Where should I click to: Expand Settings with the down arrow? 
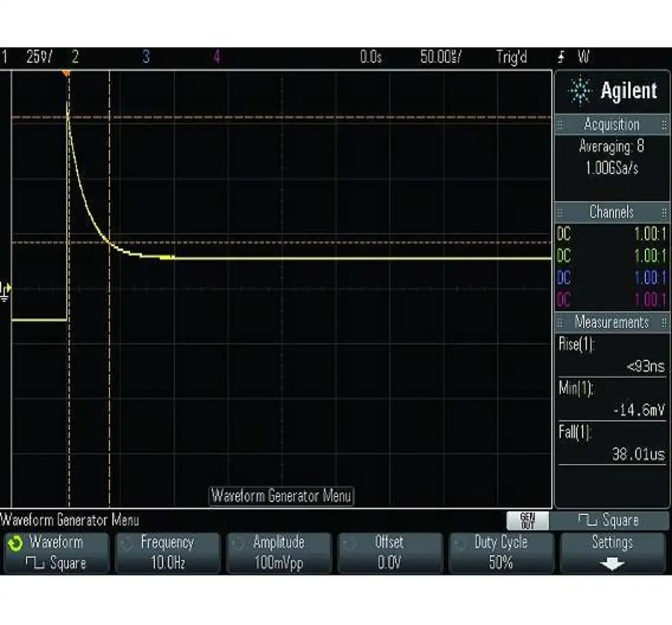point(612,565)
